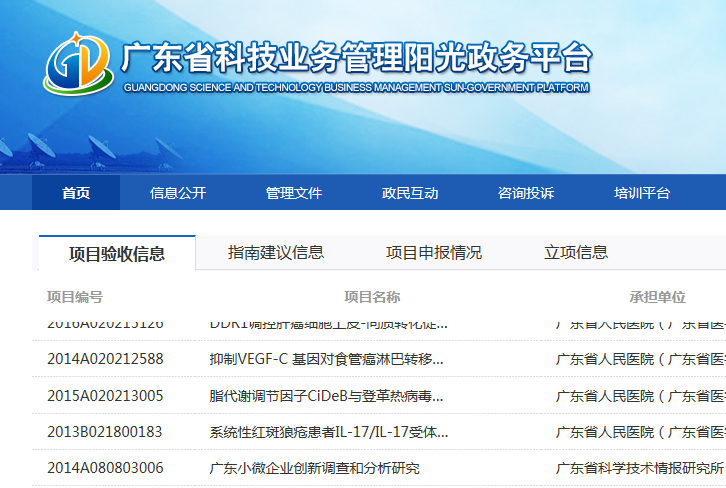This screenshot has height=488, width=726.
Task: Go to the 首页 navigation item
Action: (76, 193)
